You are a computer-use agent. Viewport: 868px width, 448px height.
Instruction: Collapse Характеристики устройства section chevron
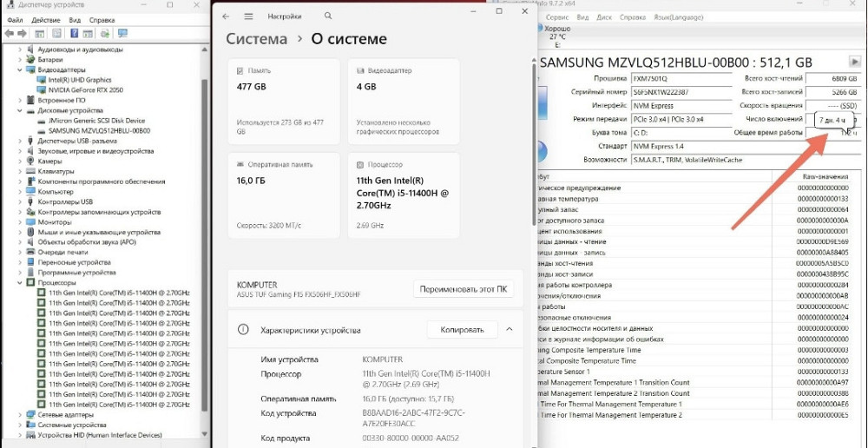tap(510, 330)
